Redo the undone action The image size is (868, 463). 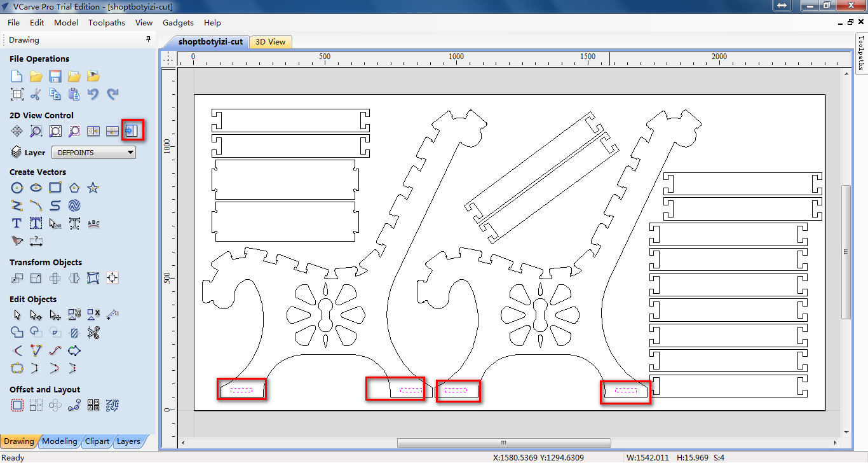(112, 94)
